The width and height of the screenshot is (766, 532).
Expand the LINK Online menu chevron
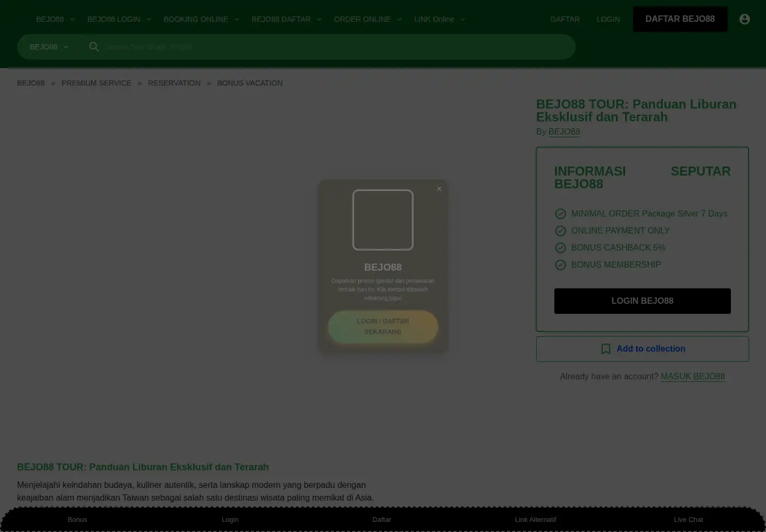[x=463, y=19]
